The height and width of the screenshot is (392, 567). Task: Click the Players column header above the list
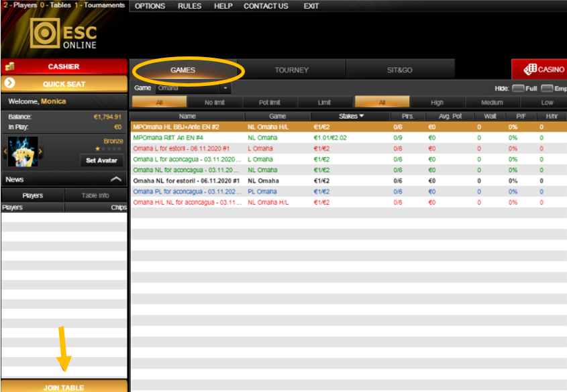pyautogui.click(x=33, y=207)
